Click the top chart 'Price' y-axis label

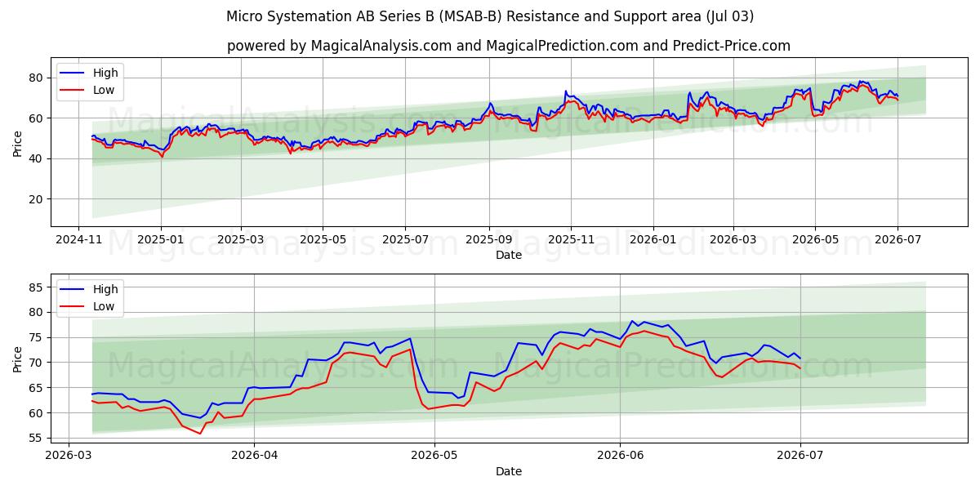coord(18,142)
